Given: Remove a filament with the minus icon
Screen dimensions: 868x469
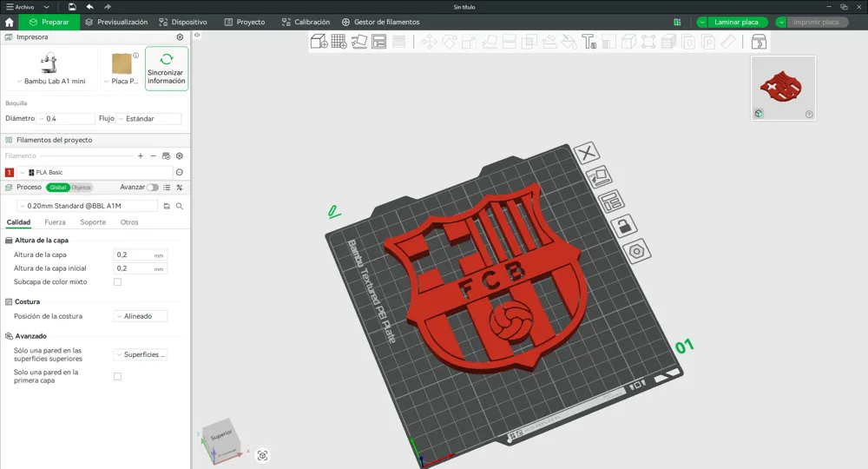Looking at the screenshot, I should click(x=154, y=156).
